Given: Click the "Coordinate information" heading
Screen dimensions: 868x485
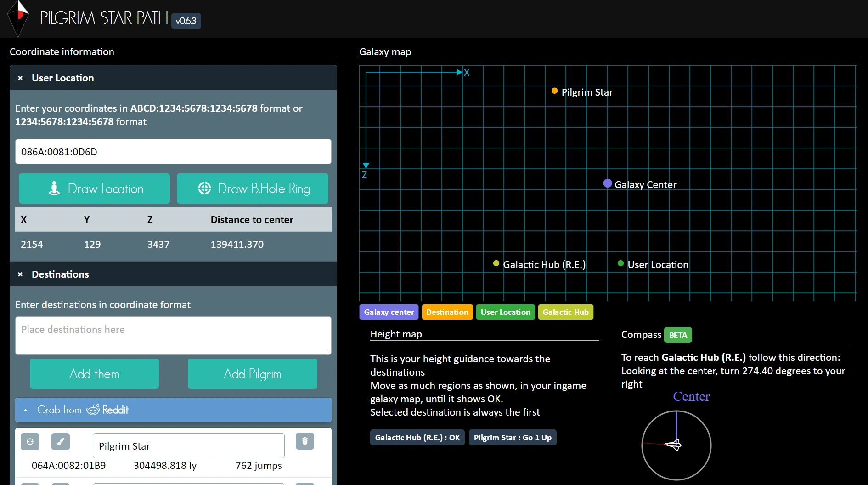Looking at the screenshot, I should pyautogui.click(x=62, y=52).
